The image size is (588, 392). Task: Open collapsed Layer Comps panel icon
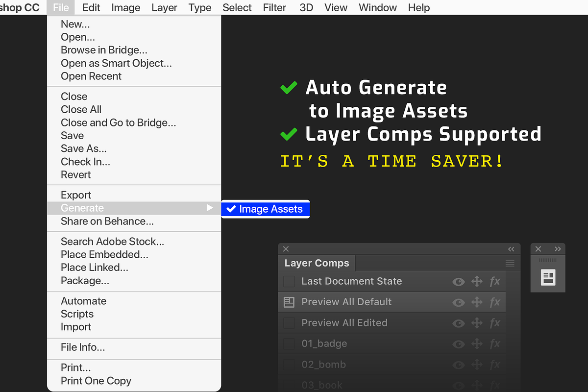(x=548, y=277)
